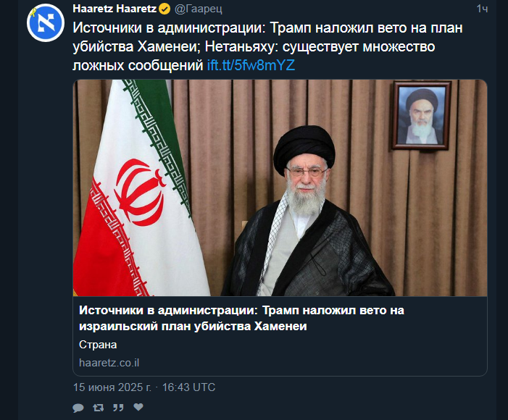
Task: Open the @Гаарец handle
Action: [x=199, y=9]
